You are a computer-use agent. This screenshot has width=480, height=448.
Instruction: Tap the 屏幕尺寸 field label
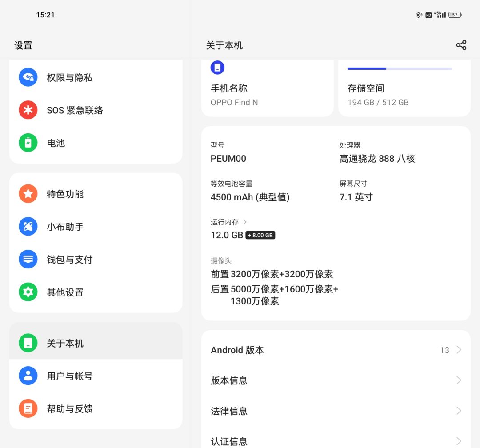coord(353,184)
